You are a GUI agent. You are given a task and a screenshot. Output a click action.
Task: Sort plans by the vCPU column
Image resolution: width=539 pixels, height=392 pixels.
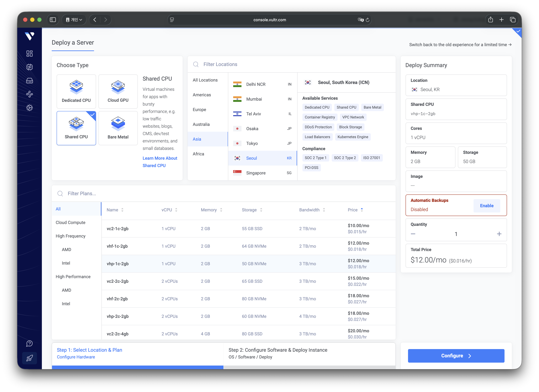point(169,210)
